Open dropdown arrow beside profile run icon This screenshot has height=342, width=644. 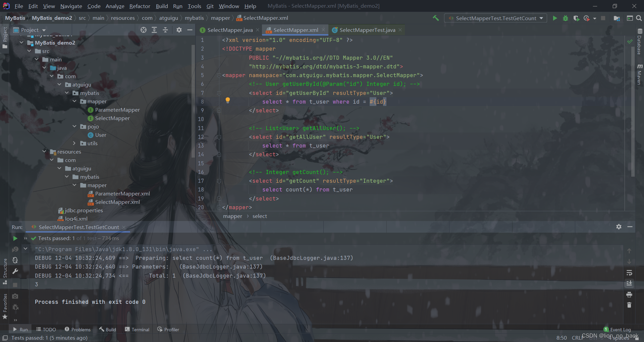594,18
